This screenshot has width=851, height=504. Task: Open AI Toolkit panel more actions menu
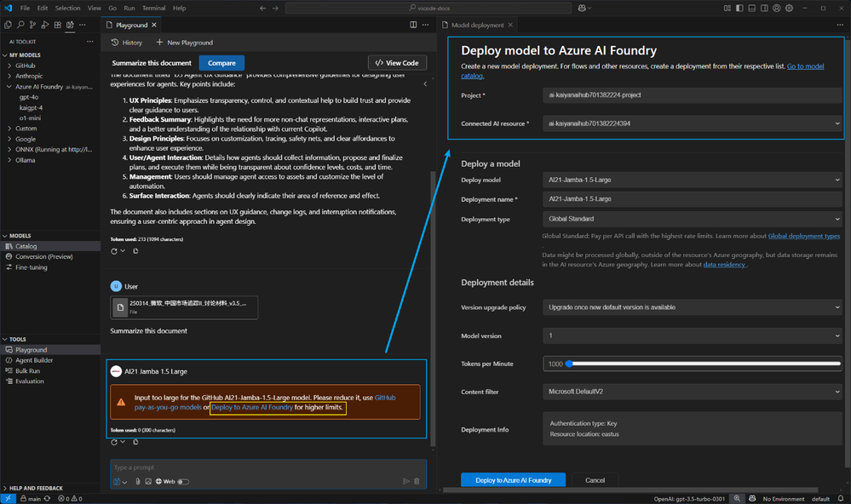(90, 42)
